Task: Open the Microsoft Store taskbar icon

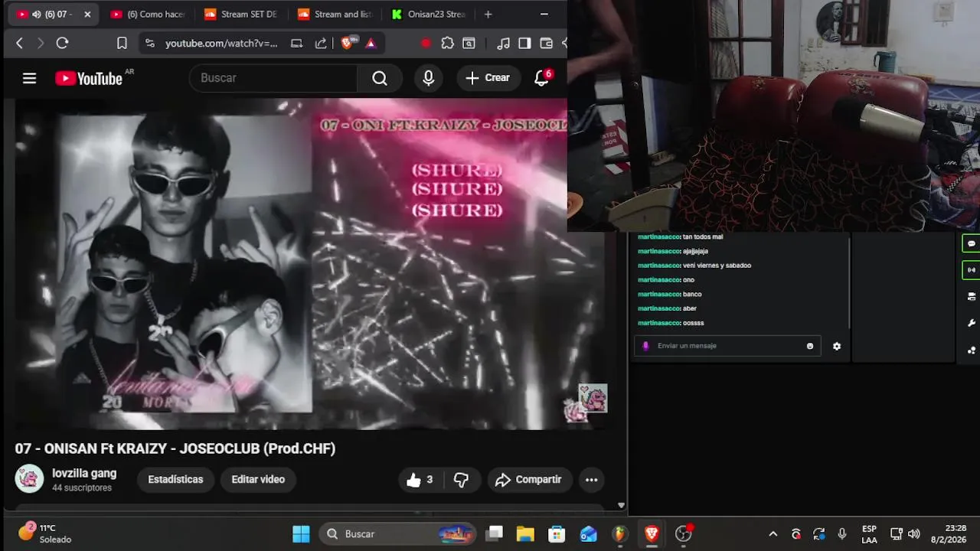Action: click(x=557, y=533)
